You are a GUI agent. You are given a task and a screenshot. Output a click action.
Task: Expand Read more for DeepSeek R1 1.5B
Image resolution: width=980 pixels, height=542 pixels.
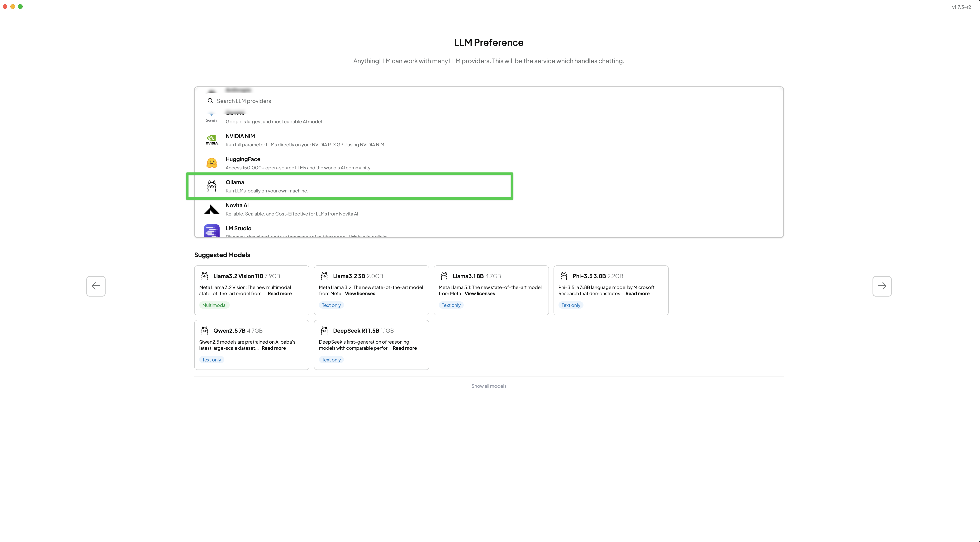click(x=404, y=348)
